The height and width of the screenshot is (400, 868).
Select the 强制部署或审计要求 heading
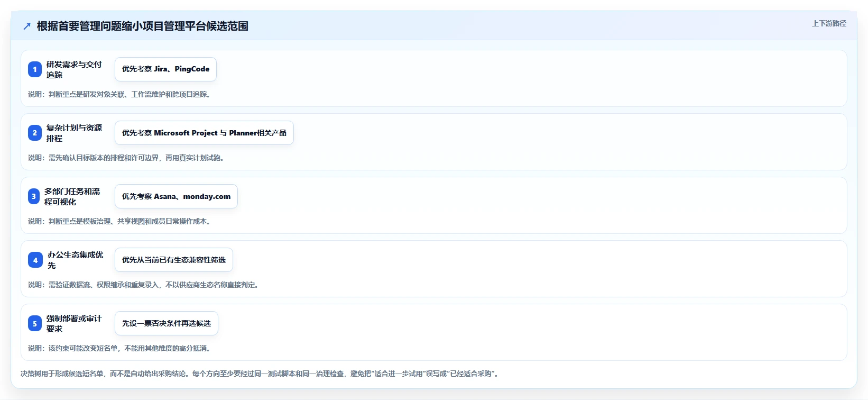pos(74,323)
